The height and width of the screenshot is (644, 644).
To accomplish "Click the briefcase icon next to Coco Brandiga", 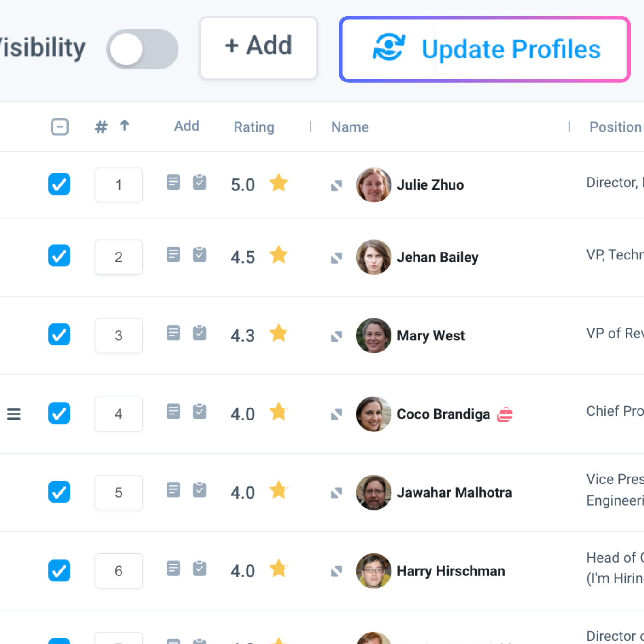I will [505, 414].
